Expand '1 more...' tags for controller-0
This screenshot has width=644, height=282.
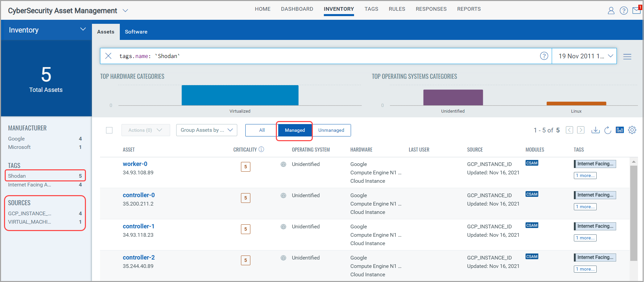pyautogui.click(x=585, y=207)
